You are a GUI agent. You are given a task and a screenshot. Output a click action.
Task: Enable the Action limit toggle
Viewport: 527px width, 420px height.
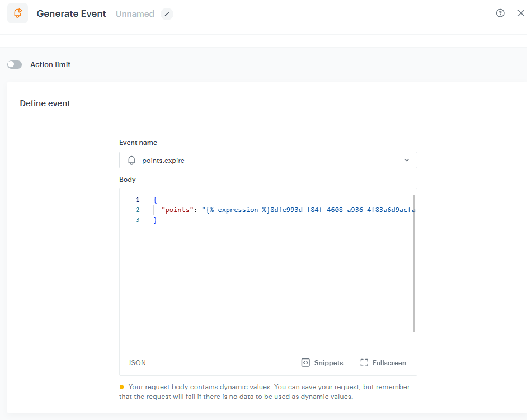tap(15, 64)
